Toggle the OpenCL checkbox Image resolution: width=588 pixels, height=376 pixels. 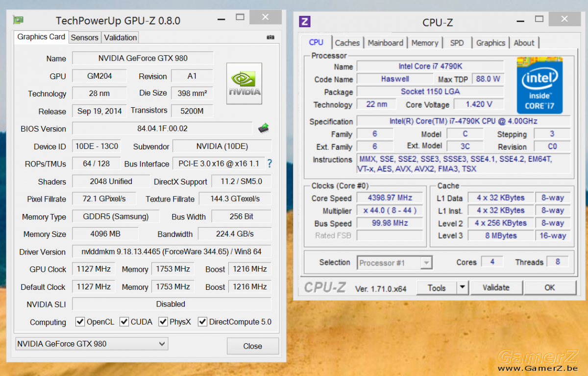coord(80,322)
